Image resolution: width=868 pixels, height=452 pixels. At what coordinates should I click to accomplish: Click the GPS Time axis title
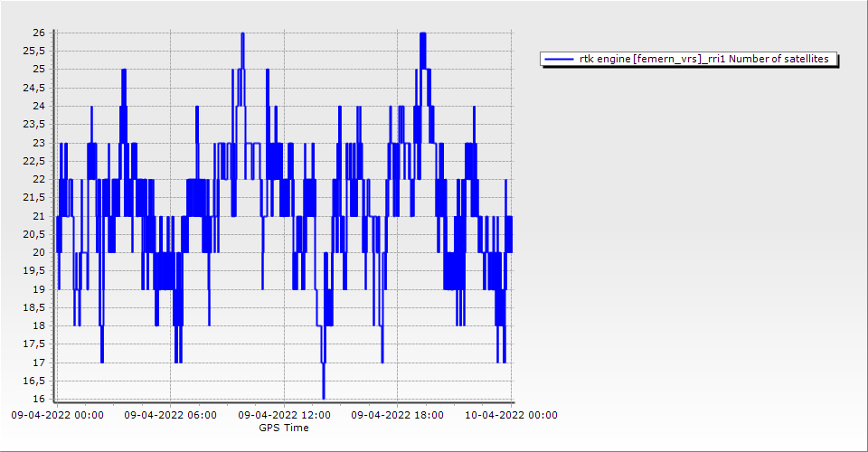(284, 428)
